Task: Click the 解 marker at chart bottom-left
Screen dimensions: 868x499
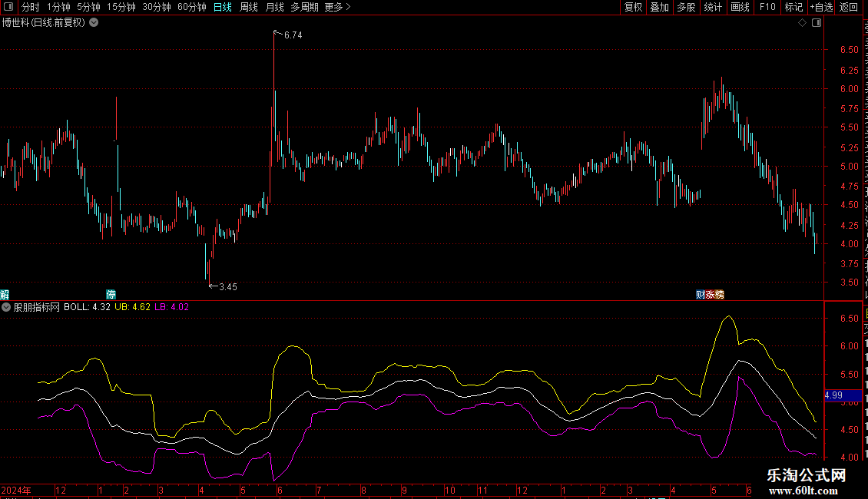Action: click(5, 294)
